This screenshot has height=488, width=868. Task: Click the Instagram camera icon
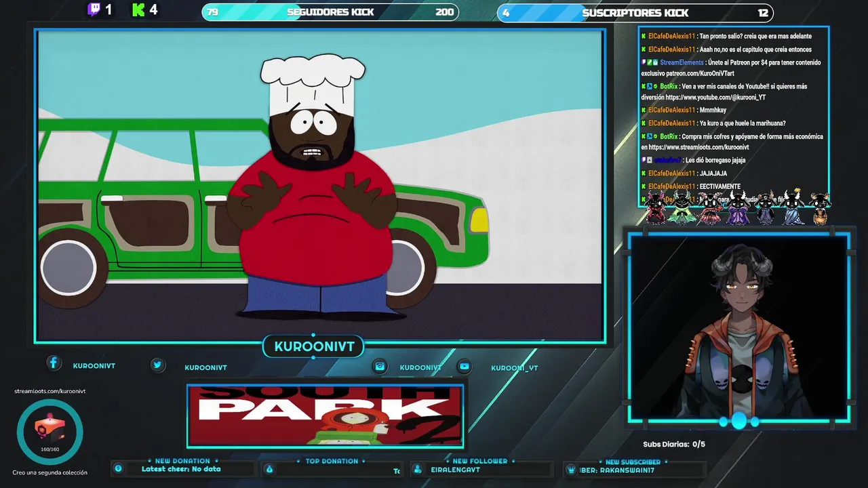coord(380,366)
